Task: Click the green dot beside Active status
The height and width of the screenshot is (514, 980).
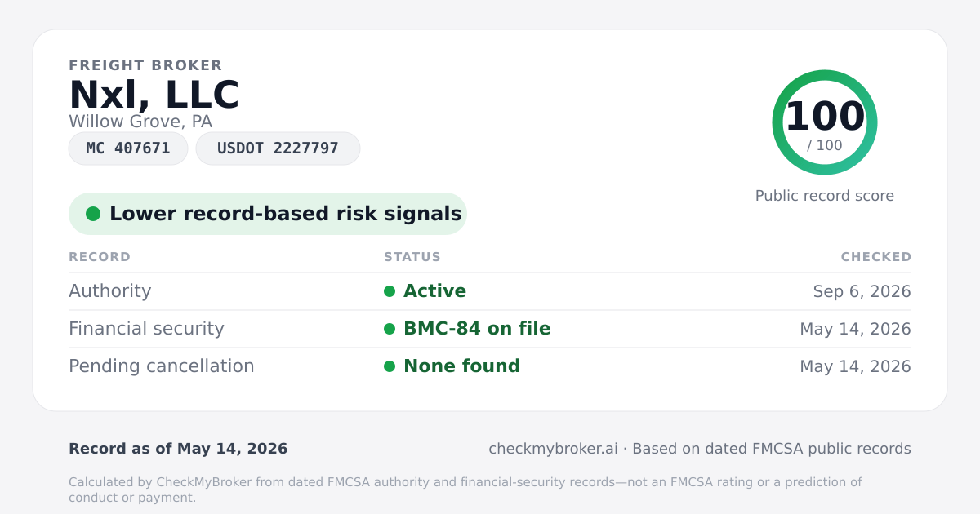Action: pos(390,291)
